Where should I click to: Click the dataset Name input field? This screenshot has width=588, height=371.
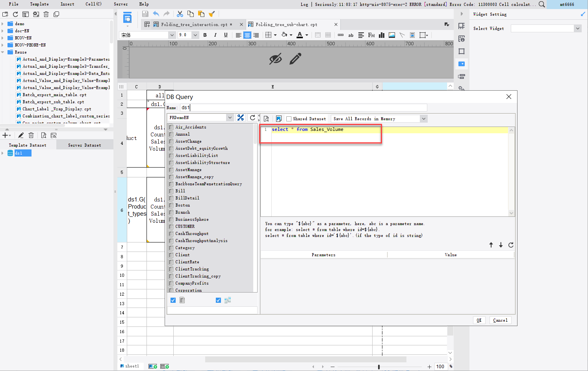[303, 108]
